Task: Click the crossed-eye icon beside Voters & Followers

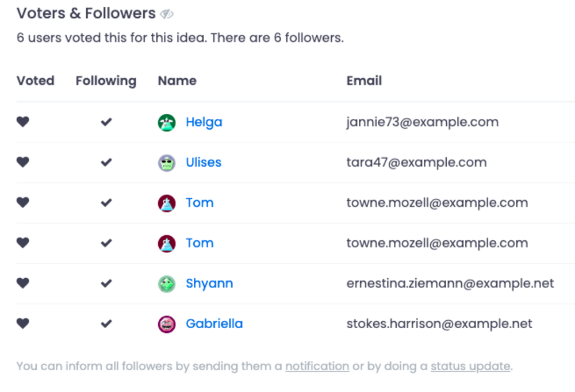Action: (x=167, y=14)
